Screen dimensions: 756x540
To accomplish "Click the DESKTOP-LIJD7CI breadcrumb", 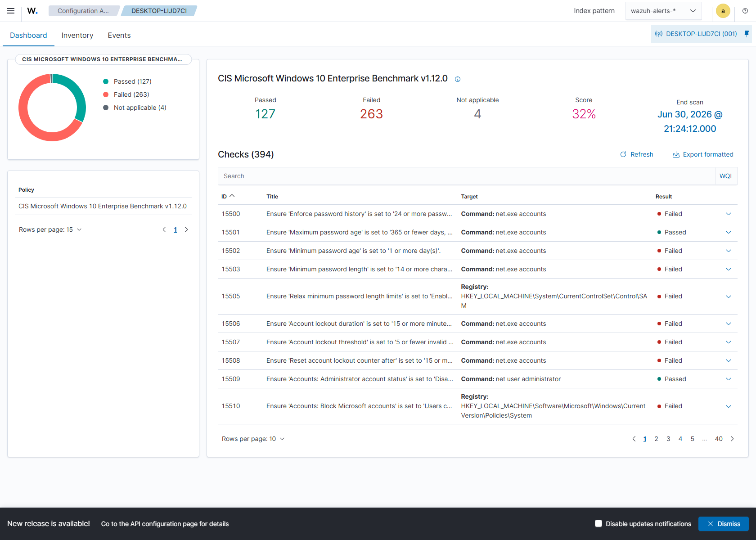I will pyautogui.click(x=159, y=11).
